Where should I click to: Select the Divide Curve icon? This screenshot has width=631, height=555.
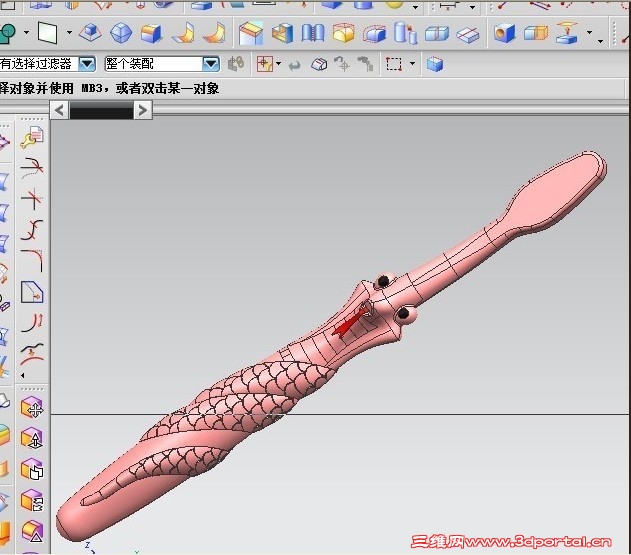(32, 230)
